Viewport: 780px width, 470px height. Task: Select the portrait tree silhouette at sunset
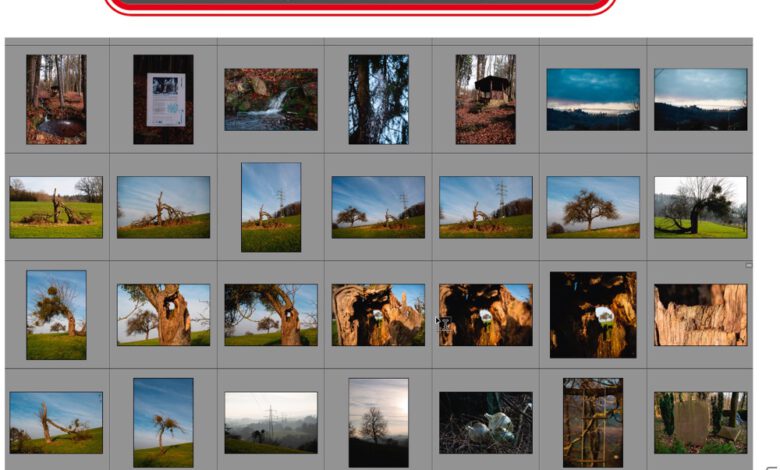379,423
